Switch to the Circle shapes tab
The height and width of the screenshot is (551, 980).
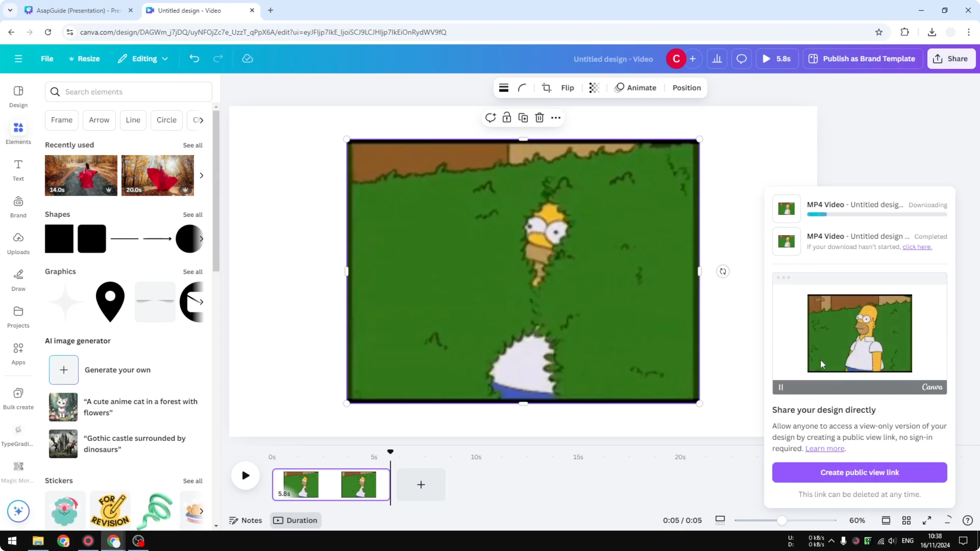166,120
